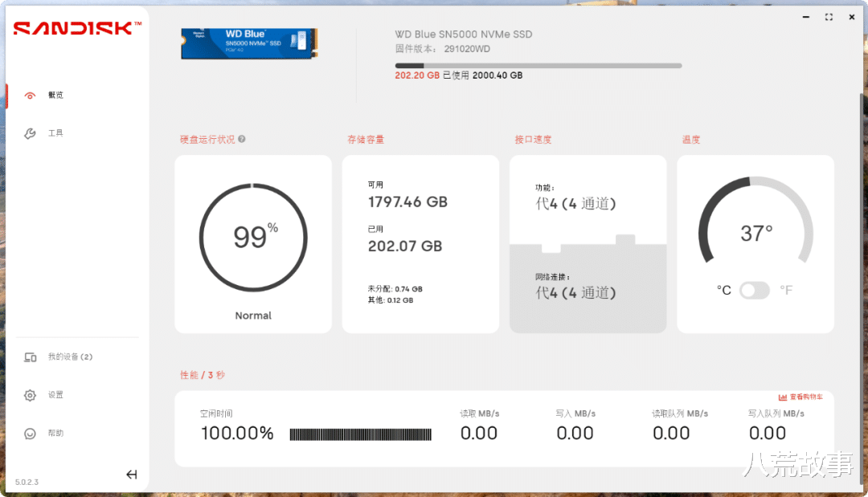
Task: Click the Sandisk logo
Action: 77,27
